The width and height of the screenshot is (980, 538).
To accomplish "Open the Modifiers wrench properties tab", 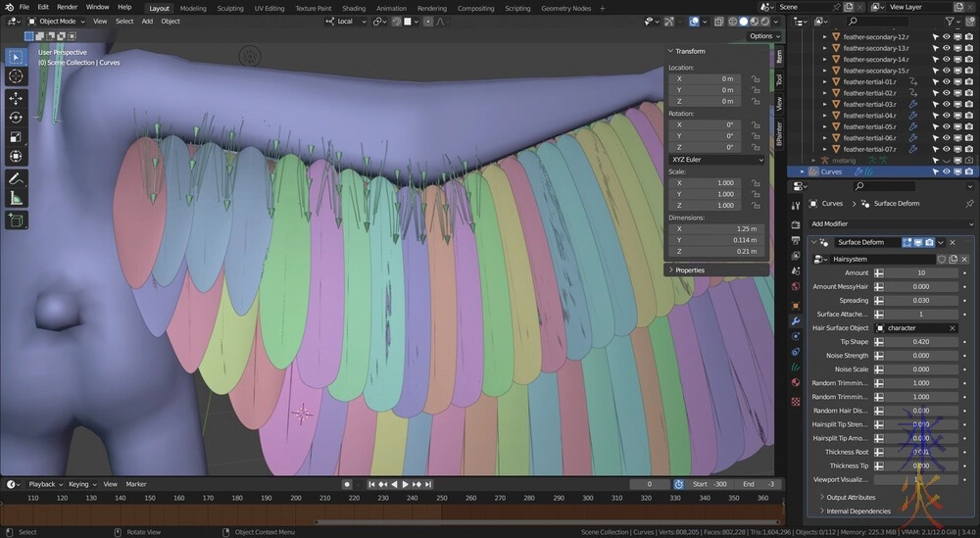I will click(796, 322).
